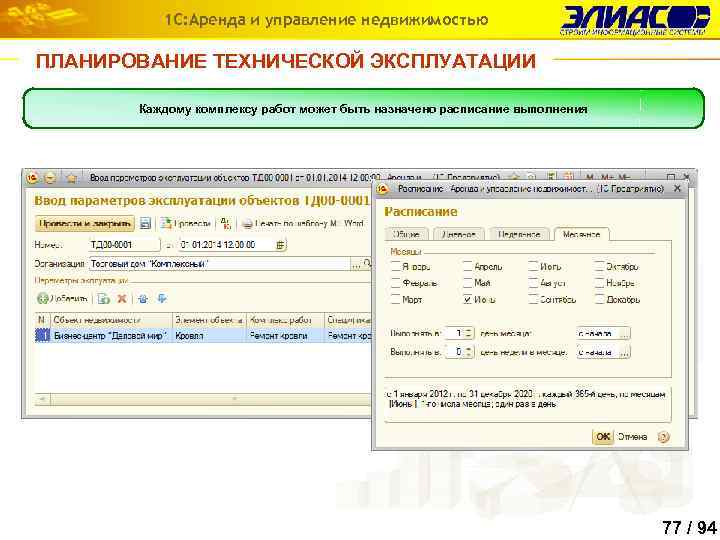Screen dimensions: 720x540
Task: Click the M memory button in the main title bar
Action: 591,177
